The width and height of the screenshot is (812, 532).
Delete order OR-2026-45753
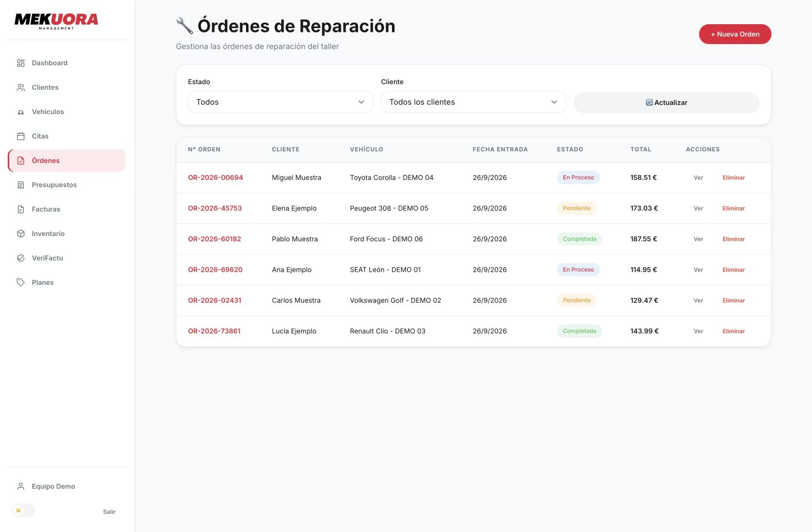click(733, 208)
